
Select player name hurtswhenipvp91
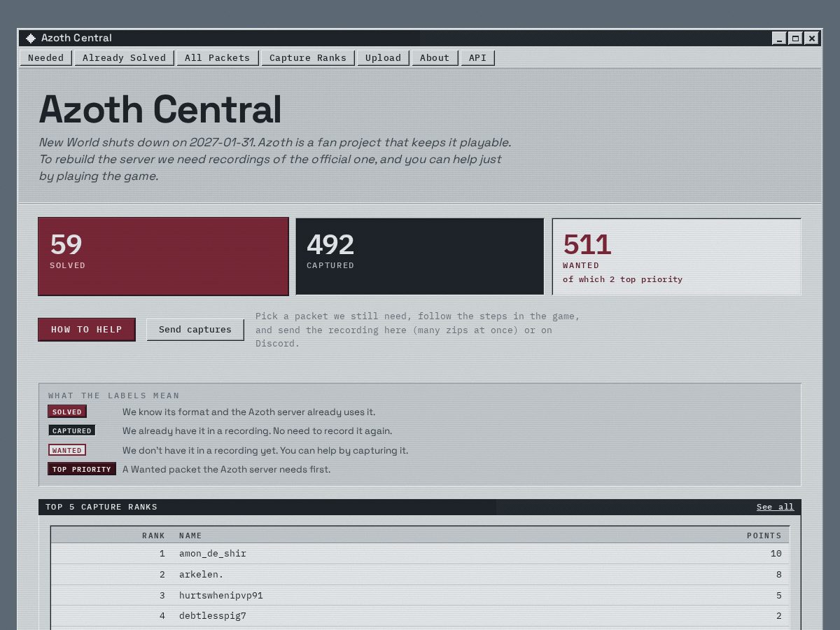221,596
